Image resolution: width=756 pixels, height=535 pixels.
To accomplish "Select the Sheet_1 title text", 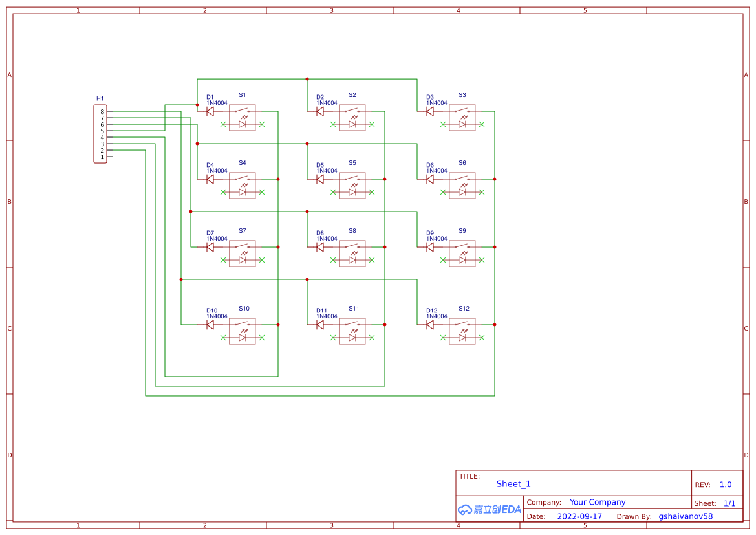I will [x=513, y=484].
